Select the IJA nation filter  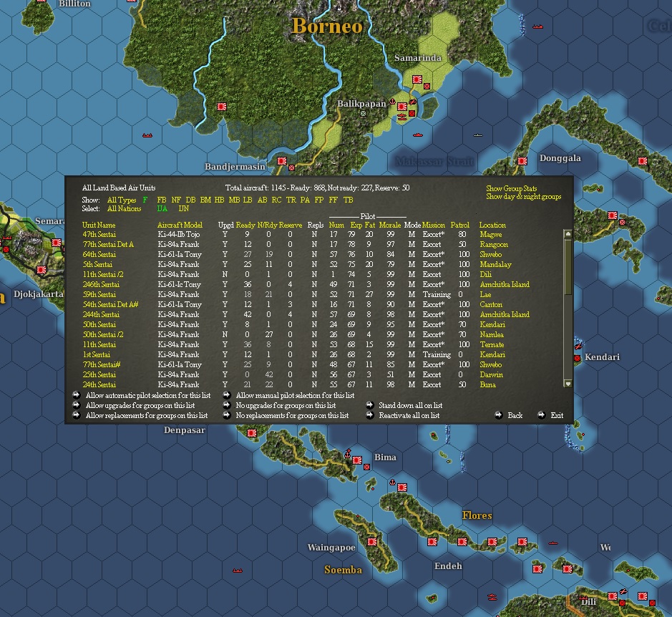click(162, 208)
